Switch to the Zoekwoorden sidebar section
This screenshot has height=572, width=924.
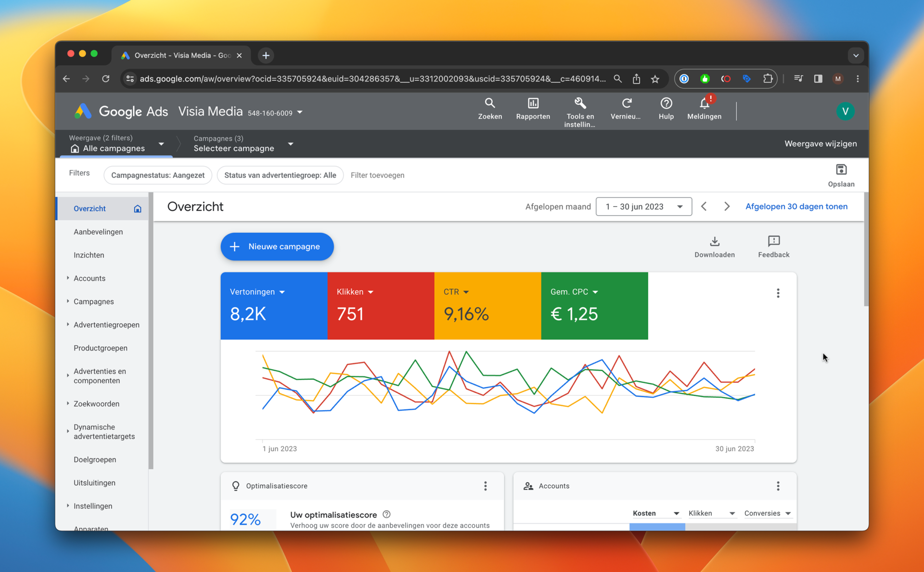(96, 403)
